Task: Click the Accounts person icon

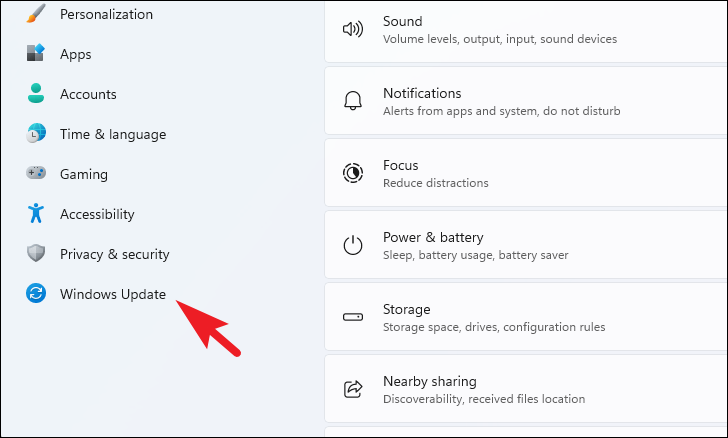Action: (36, 94)
